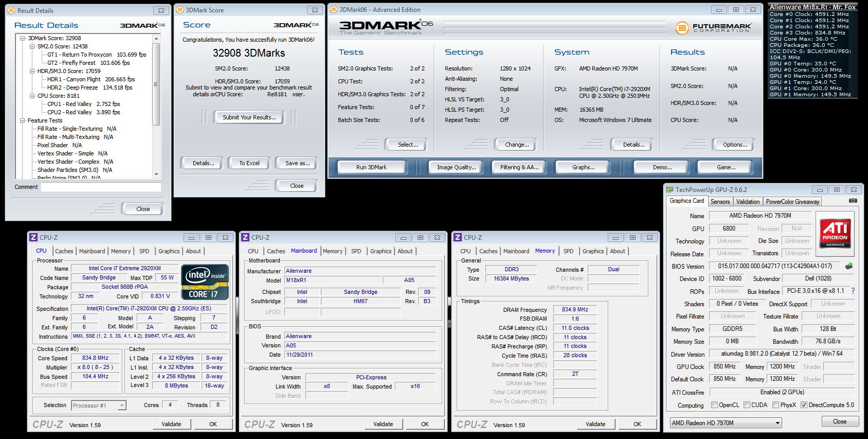The image size is (868, 439).
Task: Switch to the Validation tab in GPU-Z
Action: point(748,202)
